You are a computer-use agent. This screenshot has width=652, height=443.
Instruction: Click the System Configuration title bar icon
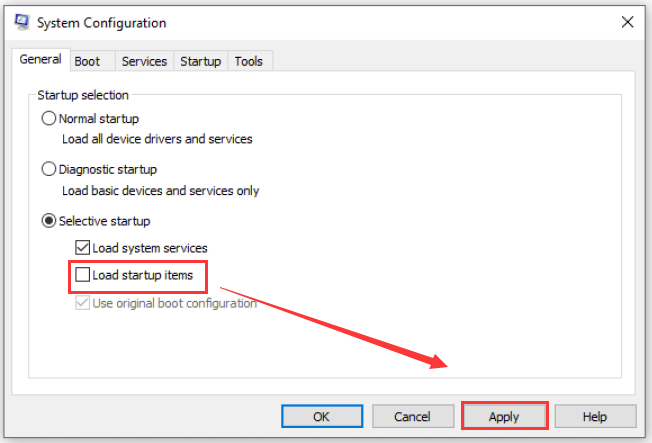tap(22, 22)
